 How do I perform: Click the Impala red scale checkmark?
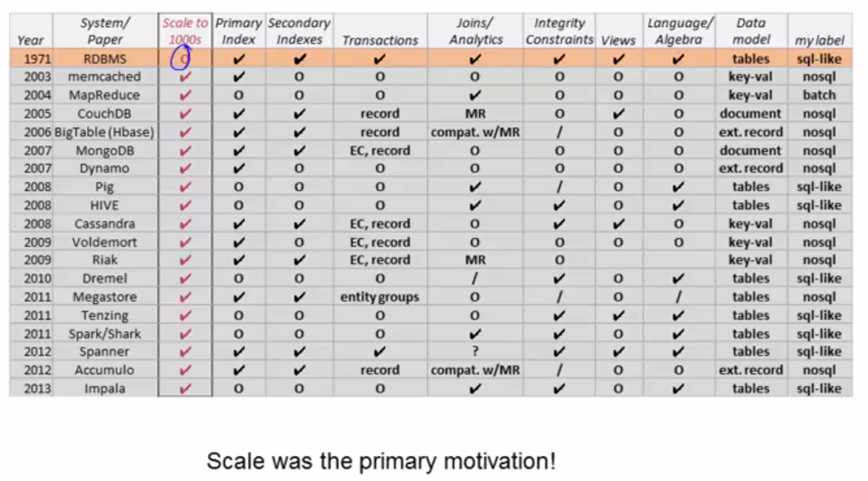pos(185,389)
